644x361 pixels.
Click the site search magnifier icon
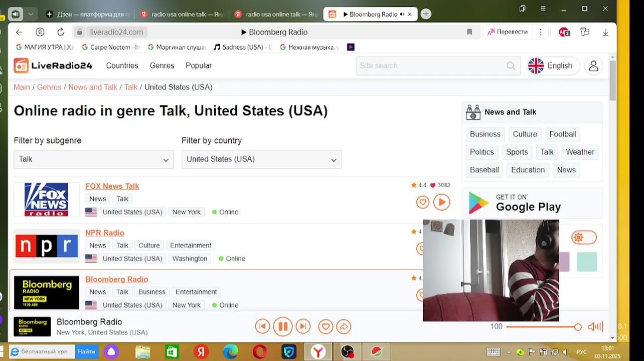[x=511, y=66]
